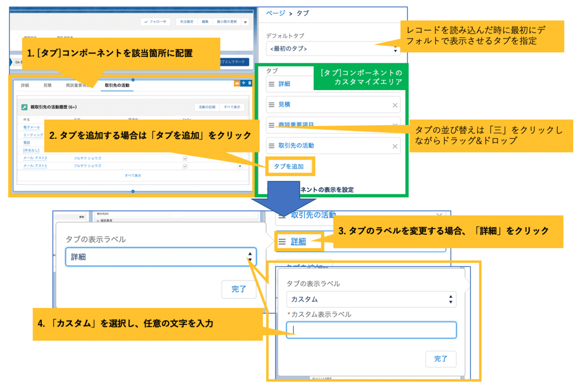
Task: Switch to the 見積 tab in the record page
Action: [x=47, y=85]
